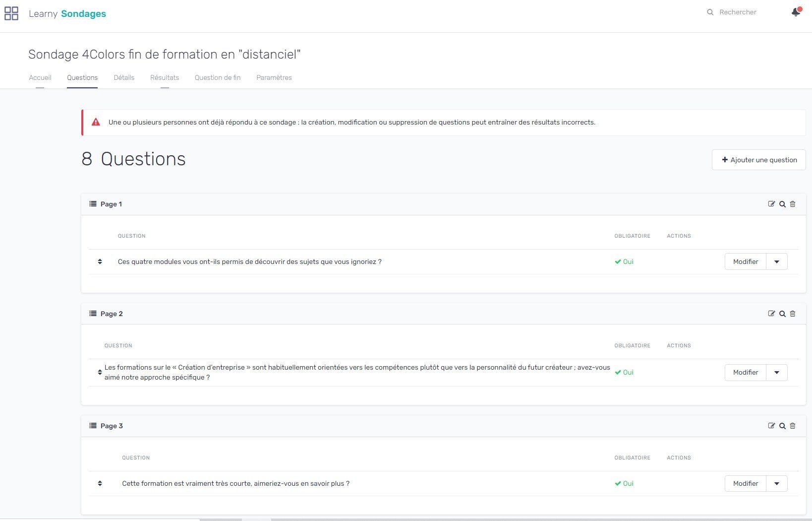
Task: Switch to the Résultats tab
Action: (x=165, y=77)
